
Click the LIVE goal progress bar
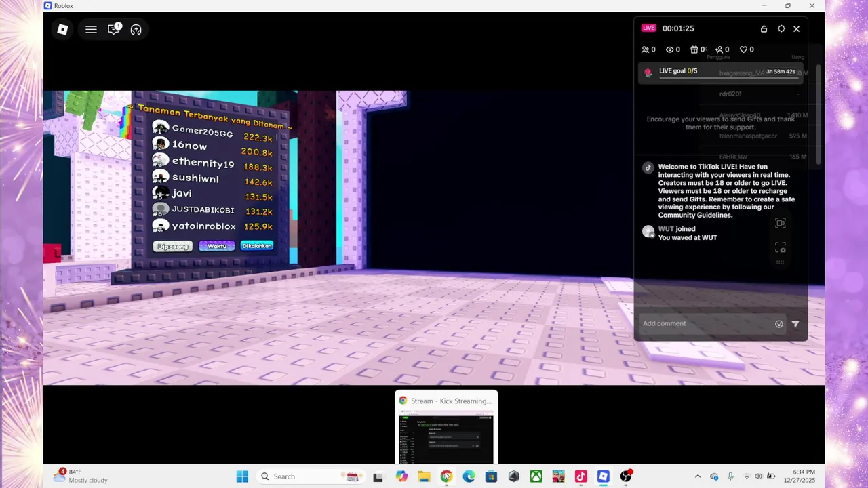coord(728,78)
